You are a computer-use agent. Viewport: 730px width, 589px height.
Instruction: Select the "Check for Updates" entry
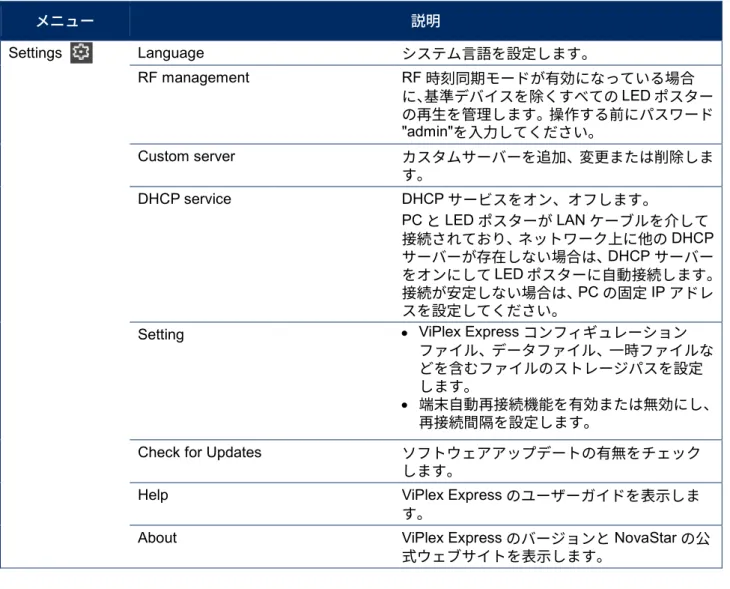pos(199,452)
